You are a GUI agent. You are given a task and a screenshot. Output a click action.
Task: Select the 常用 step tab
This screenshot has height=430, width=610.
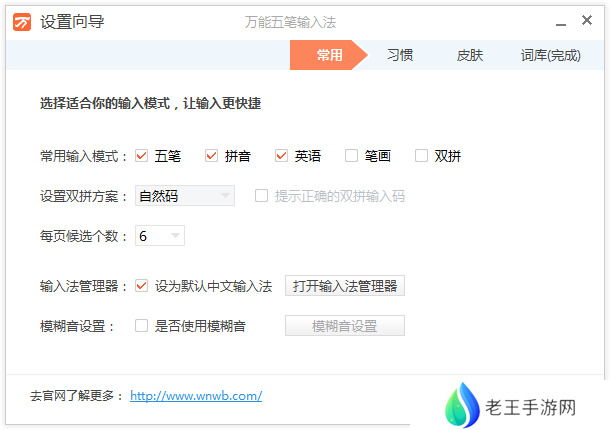329,55
